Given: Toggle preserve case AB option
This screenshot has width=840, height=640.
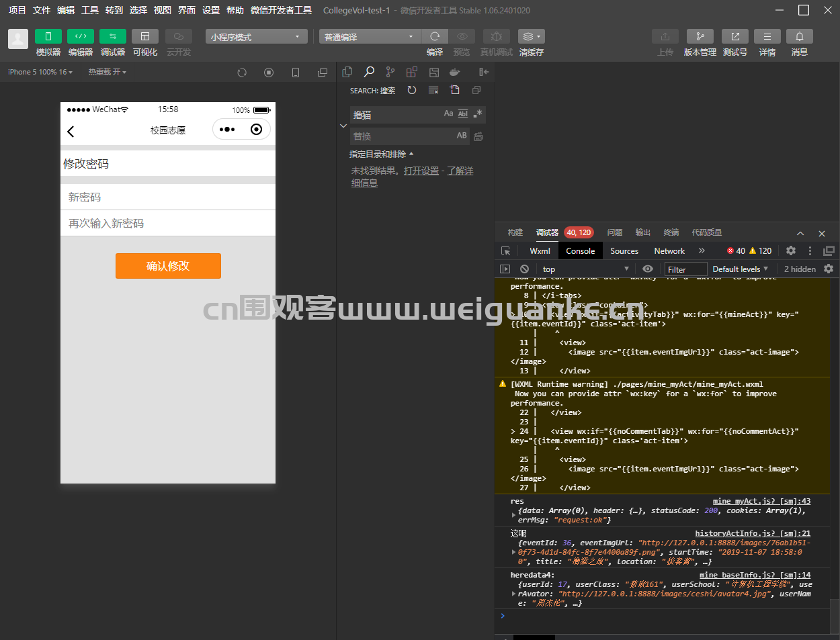Looking at the screenshot, I should 462,136.
